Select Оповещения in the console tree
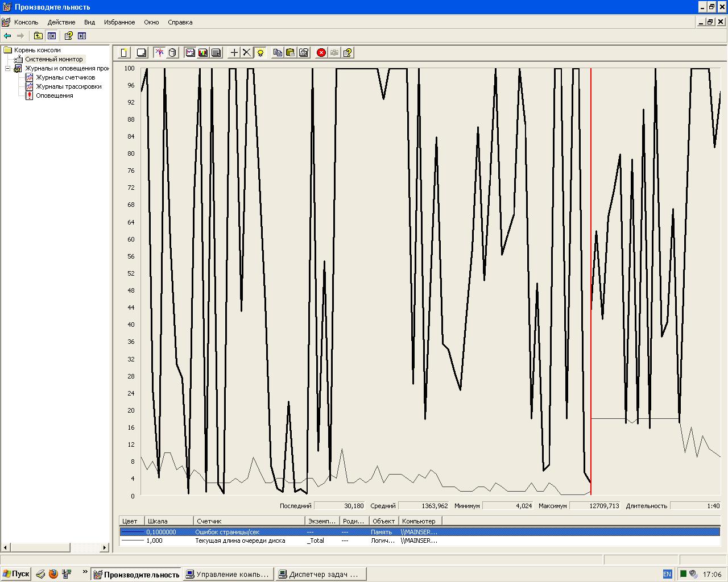728x582 pixels. point(55,95)
